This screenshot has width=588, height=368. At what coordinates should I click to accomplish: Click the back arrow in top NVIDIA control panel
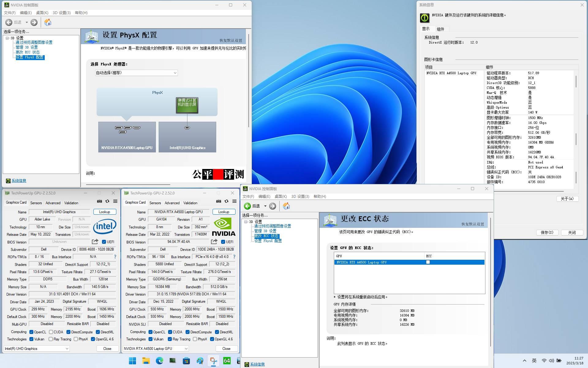pos(9,22)
